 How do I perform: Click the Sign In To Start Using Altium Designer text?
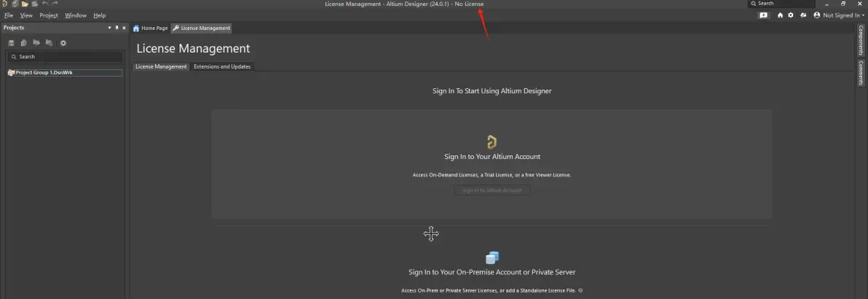pyautogui.click(x=492, y=90)
